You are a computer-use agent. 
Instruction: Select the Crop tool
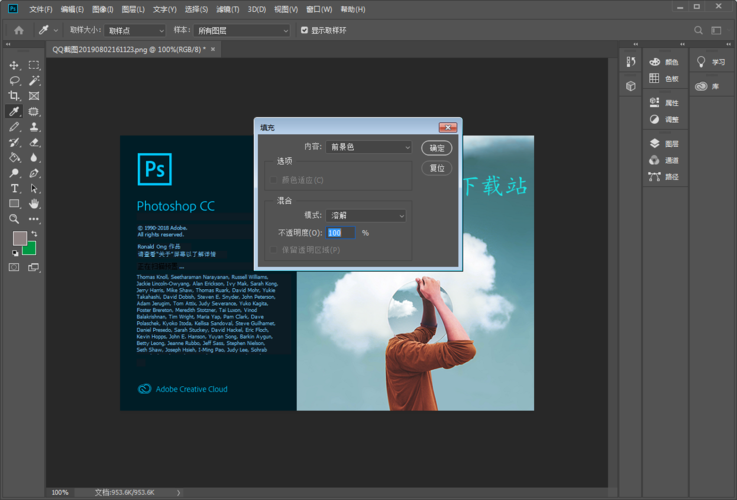[x=14, y=96]
